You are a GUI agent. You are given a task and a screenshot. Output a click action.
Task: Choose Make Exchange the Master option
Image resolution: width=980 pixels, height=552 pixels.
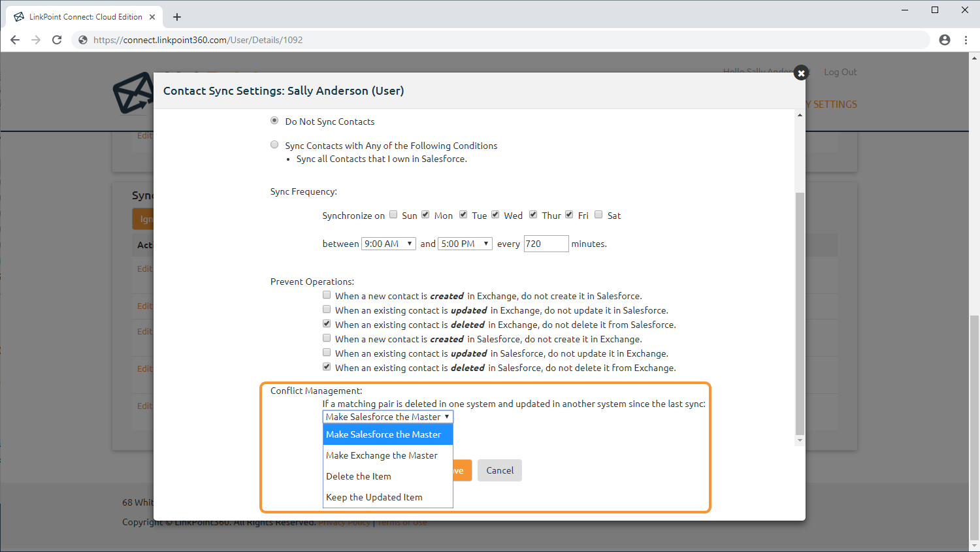point(388,455)
